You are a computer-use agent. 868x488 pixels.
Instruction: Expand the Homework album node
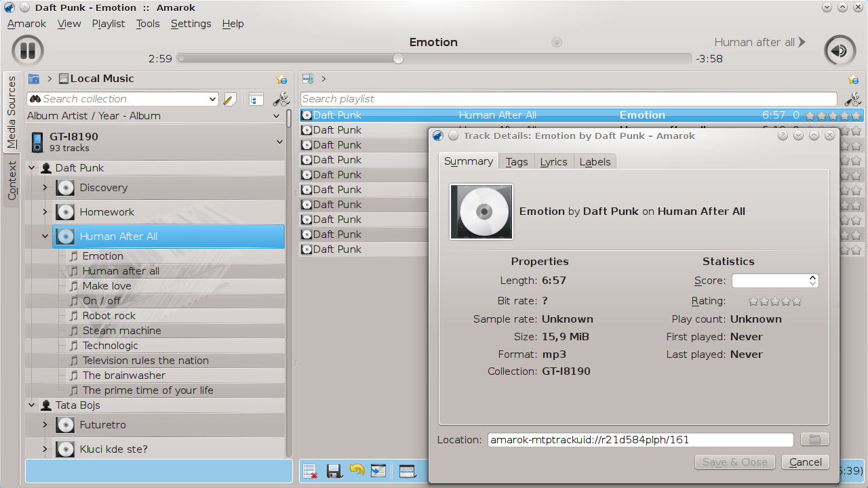[x=45, y=212]
